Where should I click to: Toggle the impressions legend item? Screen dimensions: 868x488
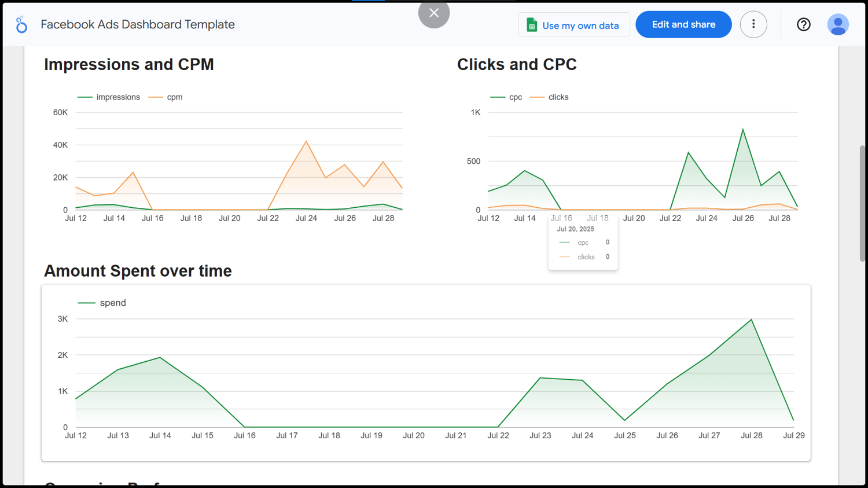(109, 97)
